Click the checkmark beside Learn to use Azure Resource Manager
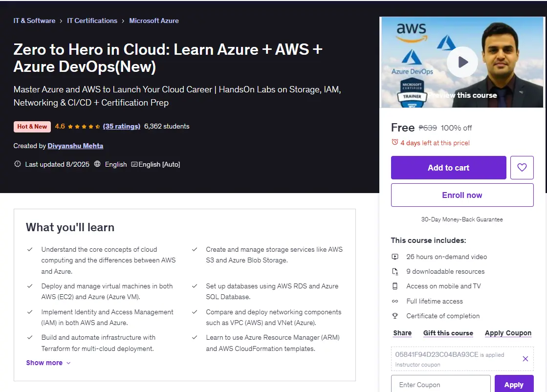This screenshot has height=392, width=547. coord(195,337)
